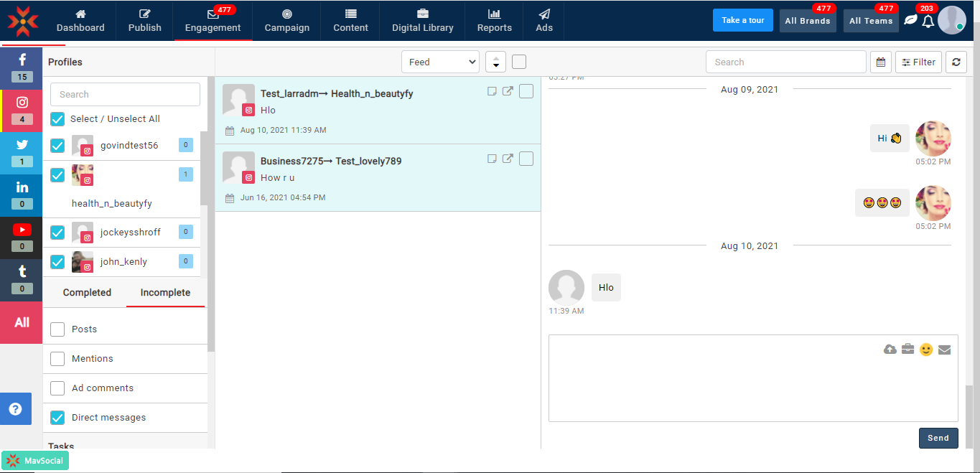The width and height of the screenshot is (980, 473).
Task: Open the All Brands dropdown
Action: tap(807, 21)
